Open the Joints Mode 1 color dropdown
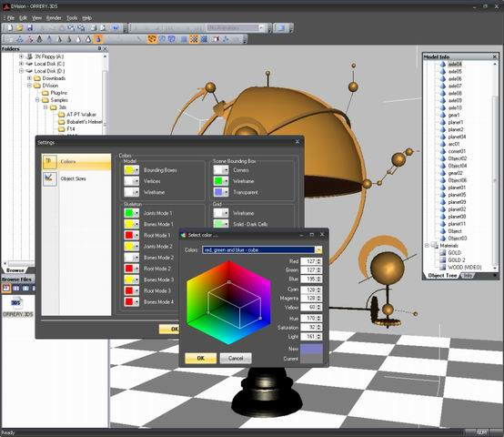 pyautogui.click(x=136, y=213)
